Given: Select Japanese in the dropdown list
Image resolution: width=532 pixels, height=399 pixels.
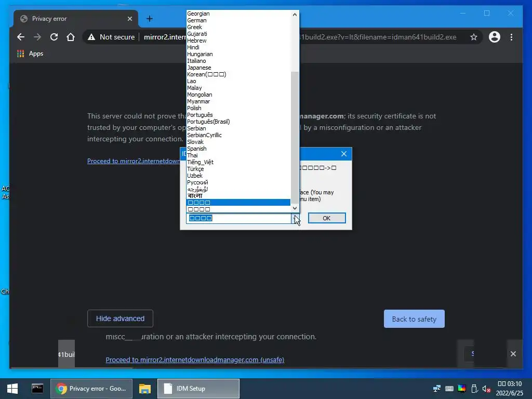Looking at the screenshot, I should [x=238, y=68].
